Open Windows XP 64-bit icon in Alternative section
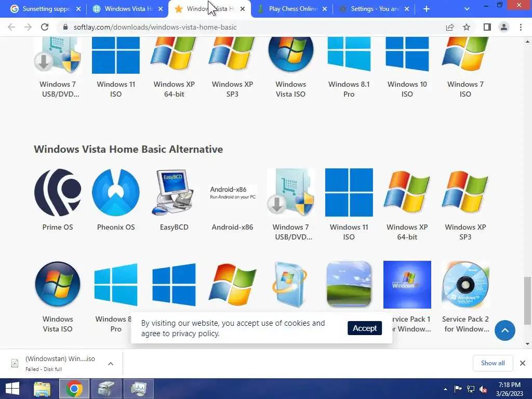The height and width of the screenshot is (399, 532). point(407,192)
